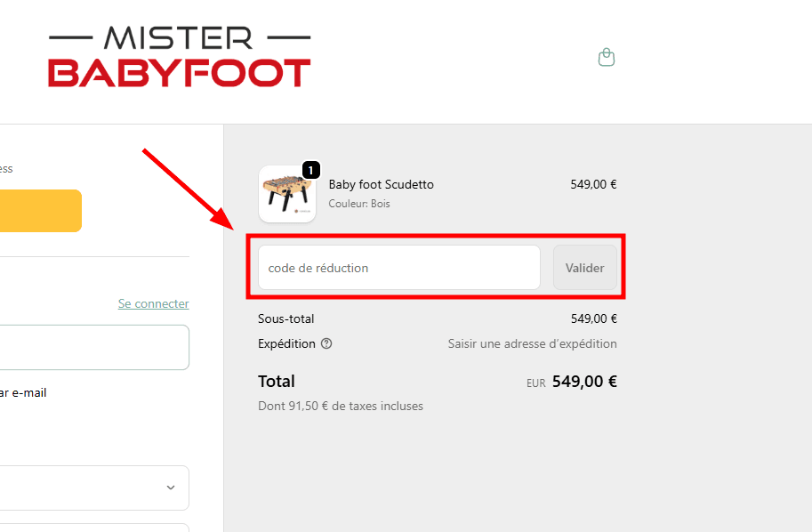
Task: Focus the code de réduction field
Action: pos(398,268)
